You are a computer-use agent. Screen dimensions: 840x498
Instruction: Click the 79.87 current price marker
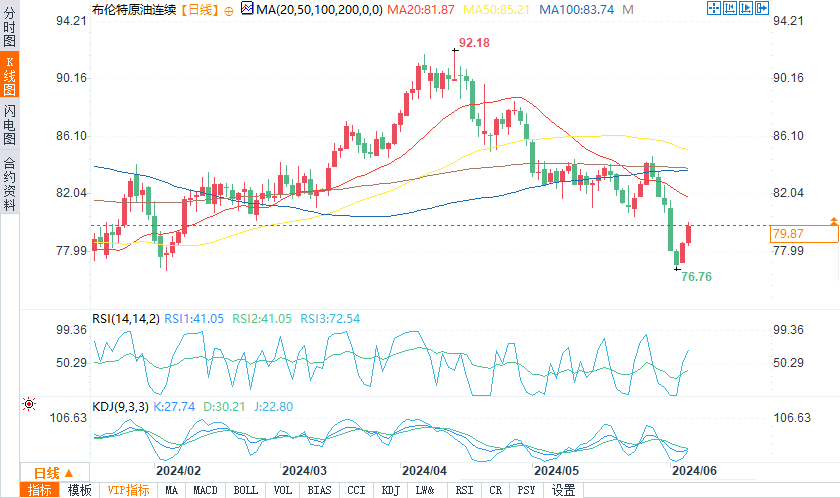pos(804,233)
